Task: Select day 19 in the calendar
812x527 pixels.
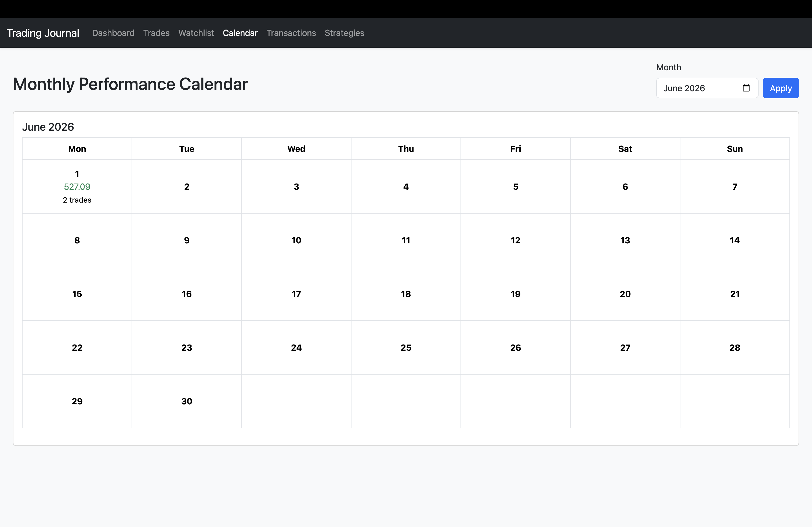Action: (x=516, y=294)
